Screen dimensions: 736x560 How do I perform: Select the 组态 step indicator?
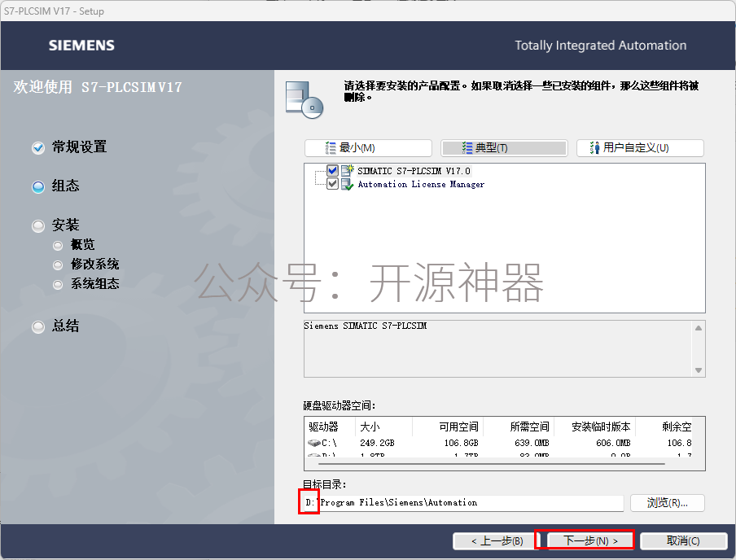click(x=38, y=187)
